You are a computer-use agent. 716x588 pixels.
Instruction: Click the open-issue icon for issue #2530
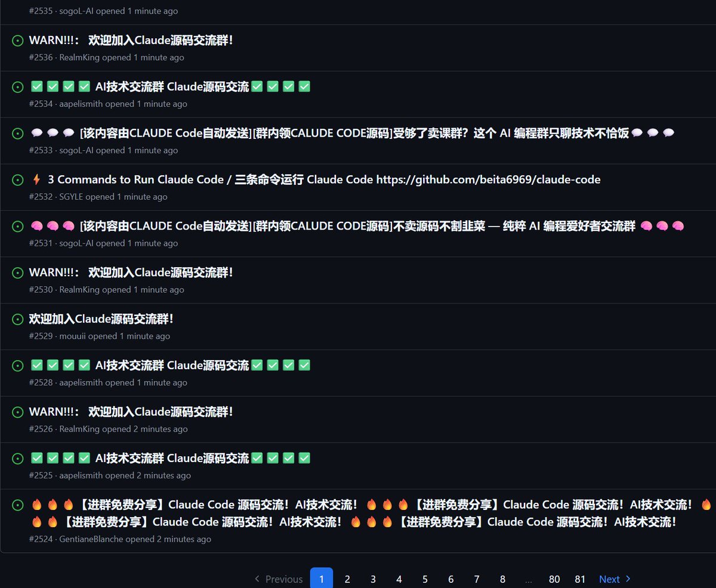[x=18, y=273]
